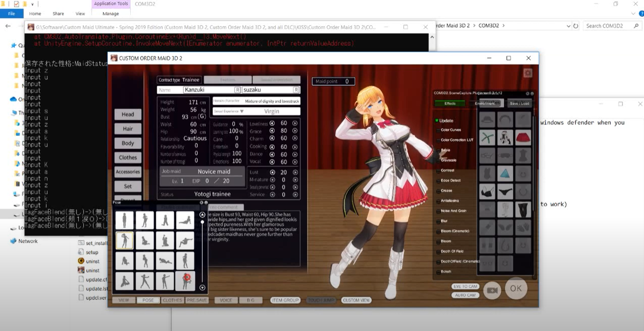Click the pose list up arrow
Viewport: 644px width, 331px height.
pos(202,215)
